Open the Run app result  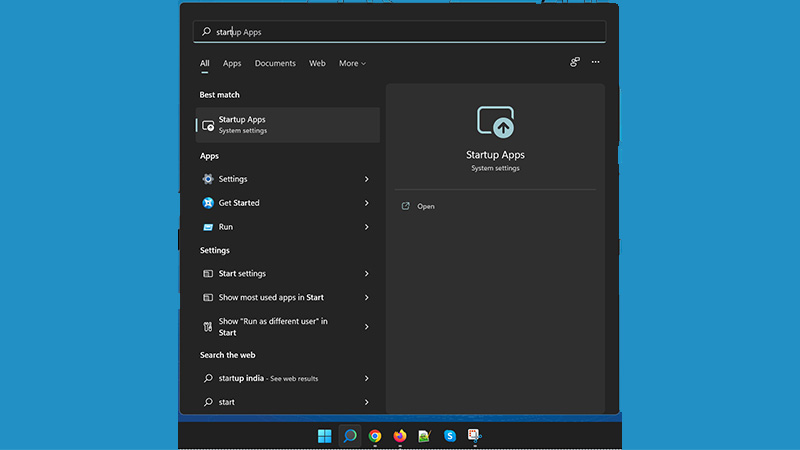click(288, 227)
